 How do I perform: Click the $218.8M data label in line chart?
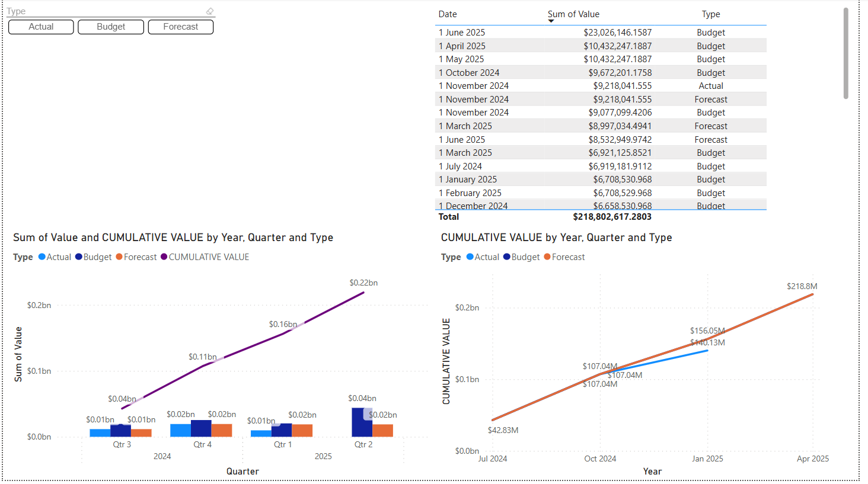tap(802, 287)
